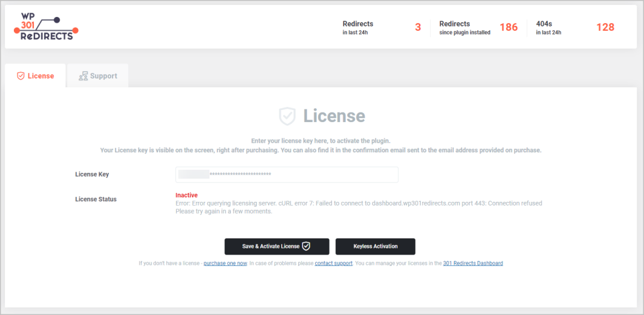Focus the License Key input field
644x315 pixels.
coord(287,175)
